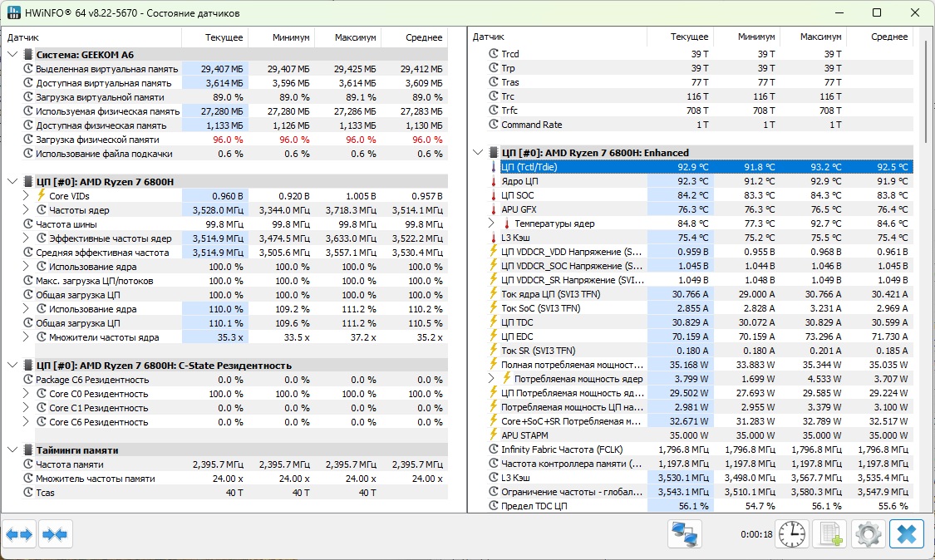Expand the Core VIDs row
The width and height of the screenshot is (935, 560).
click(x=26, y=196)
